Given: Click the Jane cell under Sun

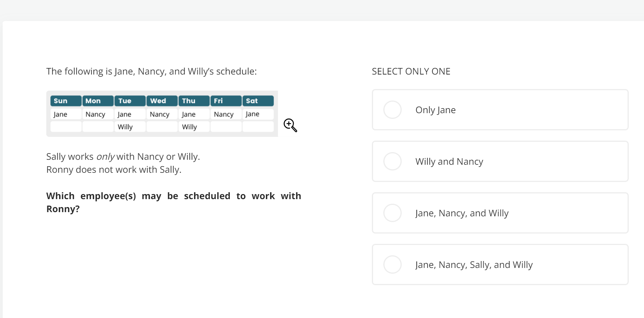Looking at the screenshot, I should coord(66,114).
